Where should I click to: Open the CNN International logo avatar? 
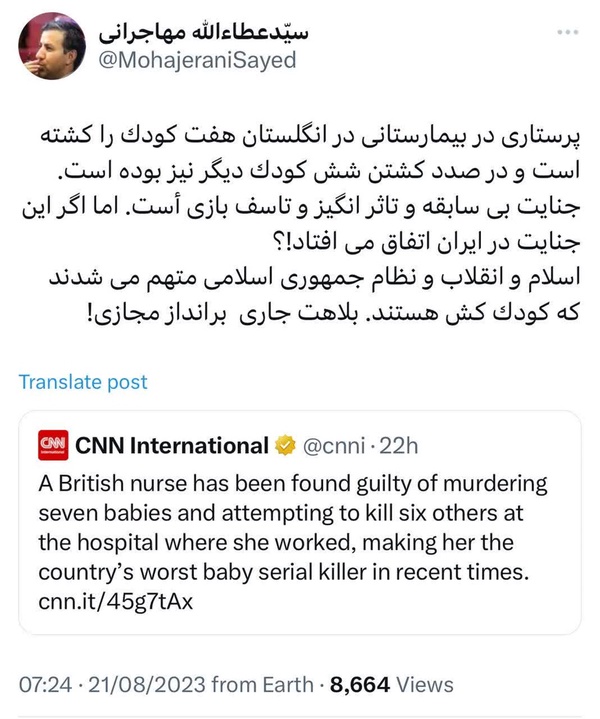coord(53,445)
